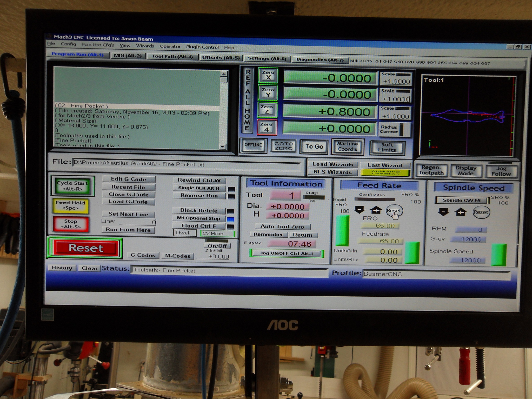Open the Wizards menu

point(145,46)
